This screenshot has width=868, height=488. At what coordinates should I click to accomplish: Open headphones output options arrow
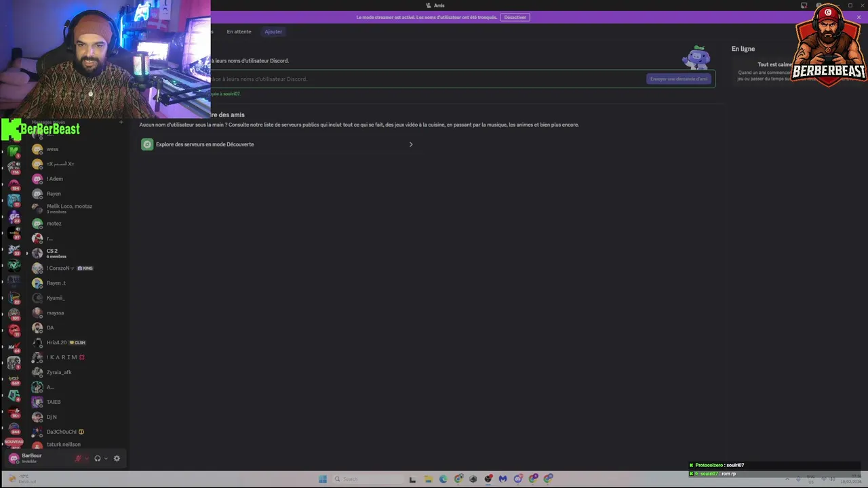(x=106, y=458)
